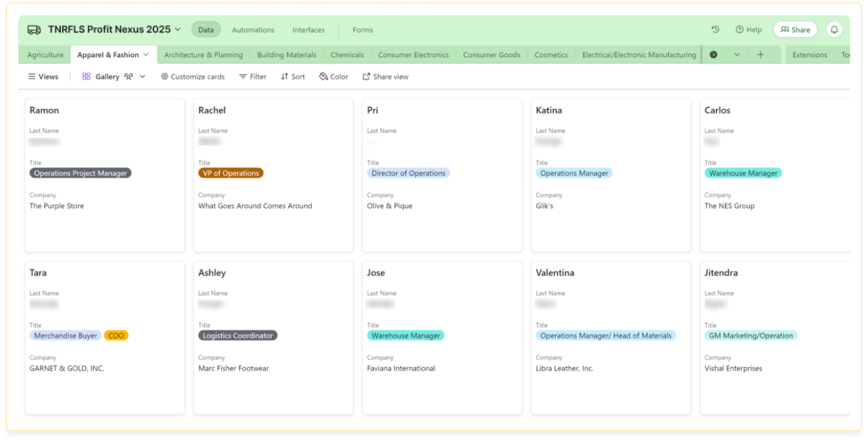
Task: Click the collaborative view people icon
Action: coord(129,77)
